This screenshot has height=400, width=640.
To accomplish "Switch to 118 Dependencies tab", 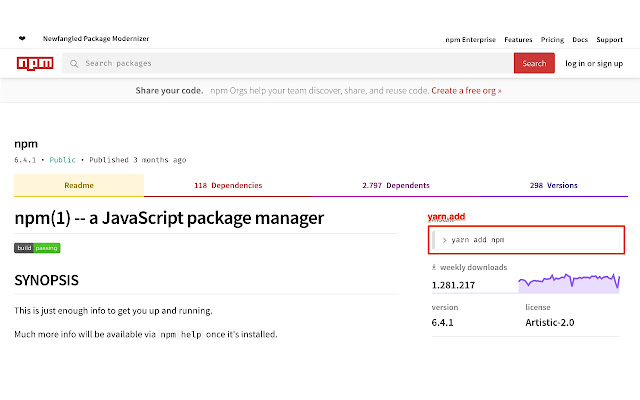I will pyautogui.click(x=228, y=185).
